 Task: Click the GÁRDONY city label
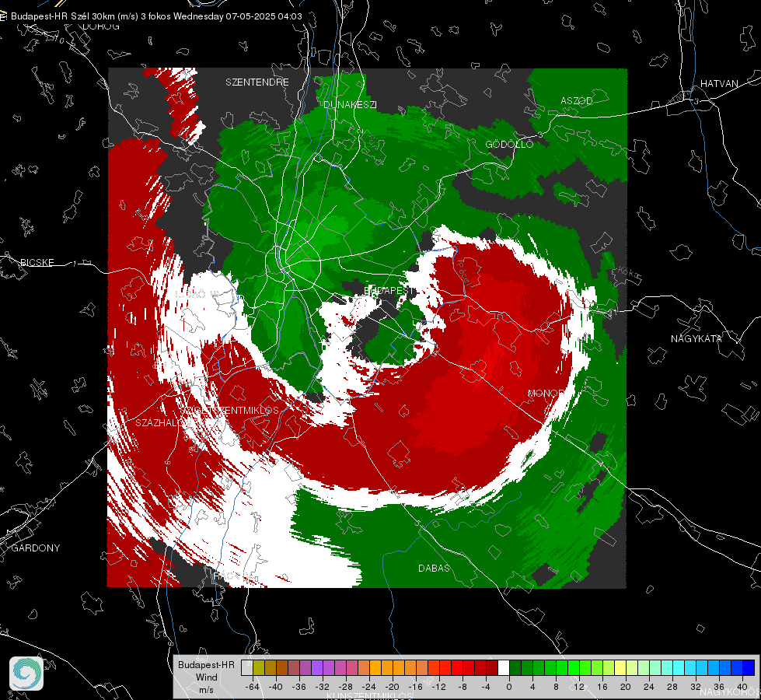36,548
